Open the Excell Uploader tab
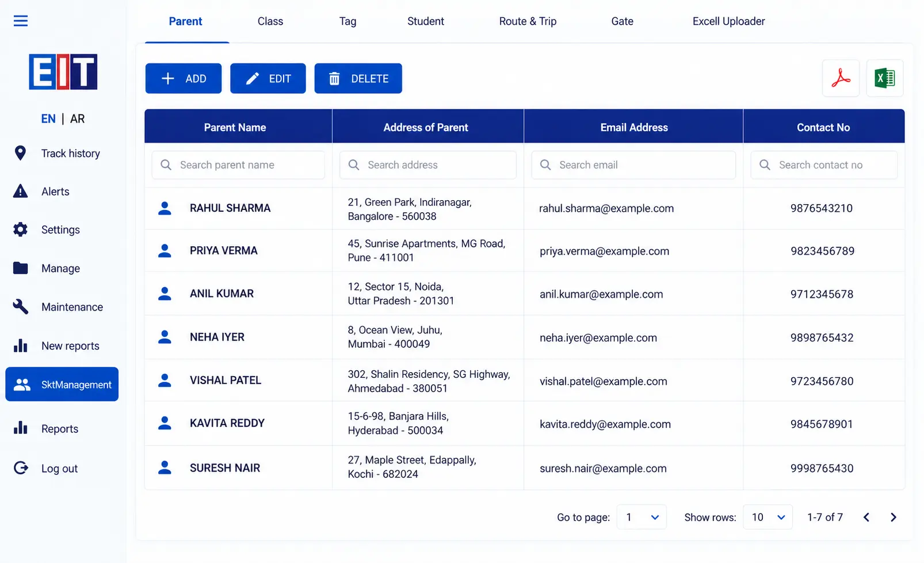Screen dimensions: 924x563 (728, 21)
